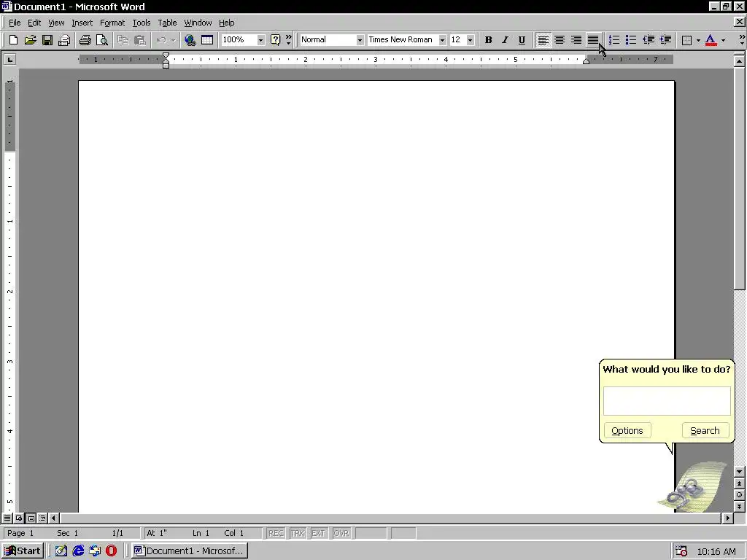This screenshot has width=747, height=560.
Task: Toggle Underline formatting
Action: click(x=522, y=40)
